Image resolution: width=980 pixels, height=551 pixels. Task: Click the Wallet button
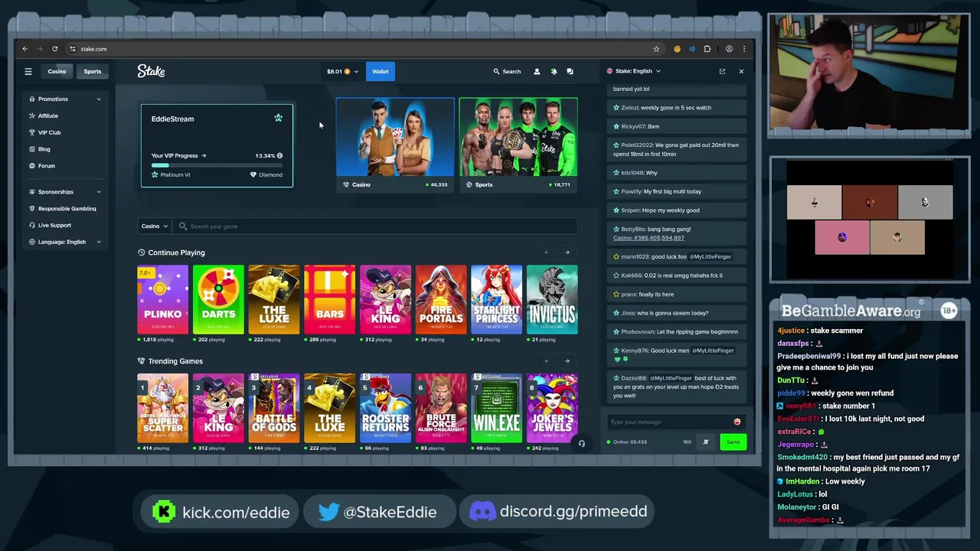click(381, 71)
